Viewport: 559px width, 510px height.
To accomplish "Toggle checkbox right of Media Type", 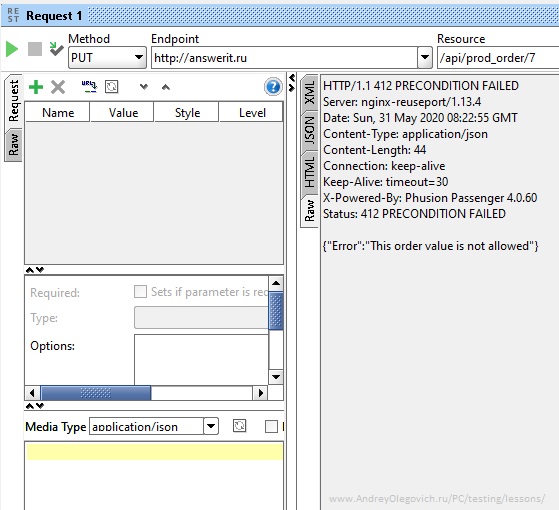I will pyautogui.click(x=271, y=426).
